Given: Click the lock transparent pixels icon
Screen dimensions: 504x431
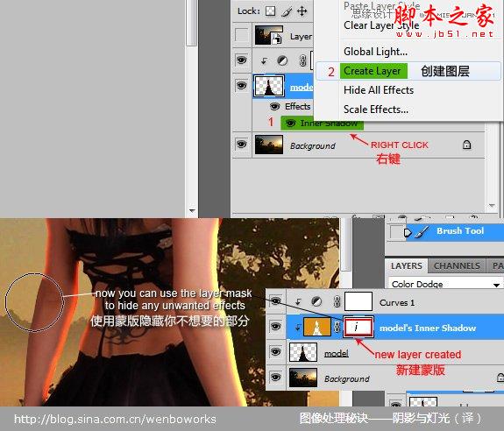Looking at the screenshot, I should click(x=270, y=11).
